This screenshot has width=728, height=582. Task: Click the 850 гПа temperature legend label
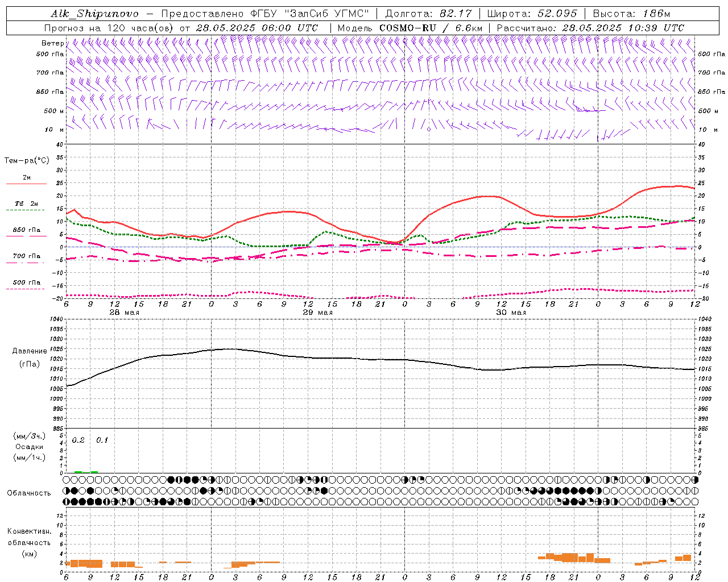[x=27, y=230]
